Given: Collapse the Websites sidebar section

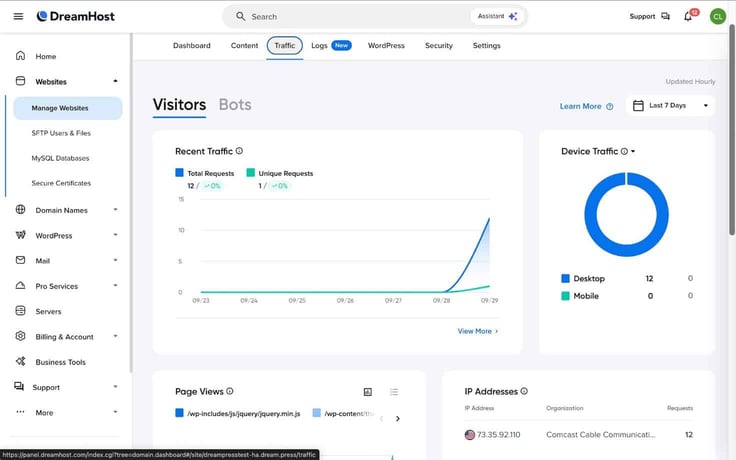Looking at the screenshot, I should (115, 81).
